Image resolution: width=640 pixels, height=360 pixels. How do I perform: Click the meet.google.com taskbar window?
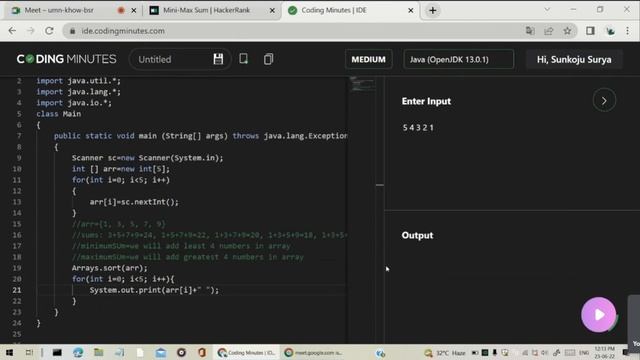click(314, 352)
